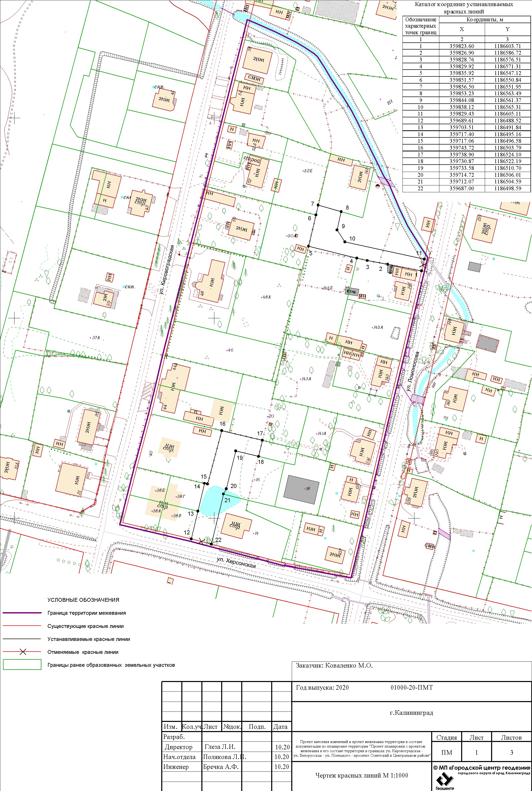
Task: Click the cancelled line X mark near point 22
Action: pos(202,541)
